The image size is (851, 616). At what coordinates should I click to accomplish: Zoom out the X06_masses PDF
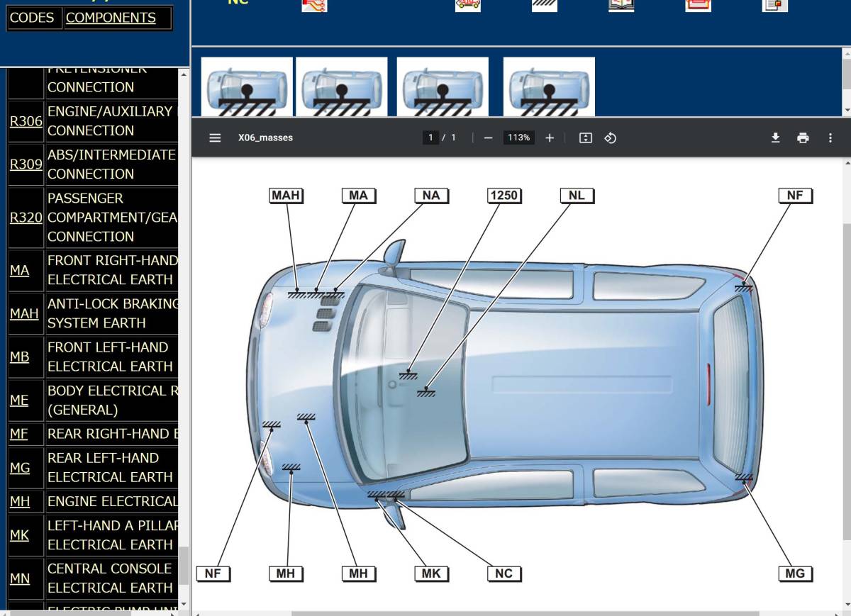tap(488, 138)
